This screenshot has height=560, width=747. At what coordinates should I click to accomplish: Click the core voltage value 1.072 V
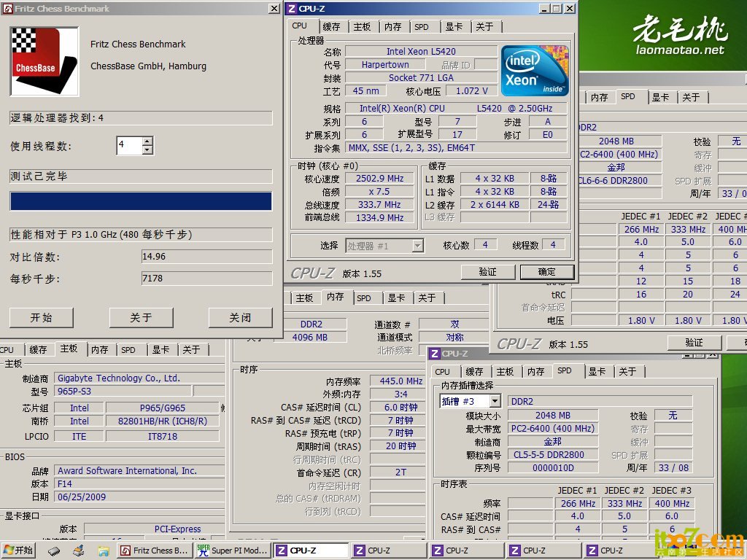point(472,91)
